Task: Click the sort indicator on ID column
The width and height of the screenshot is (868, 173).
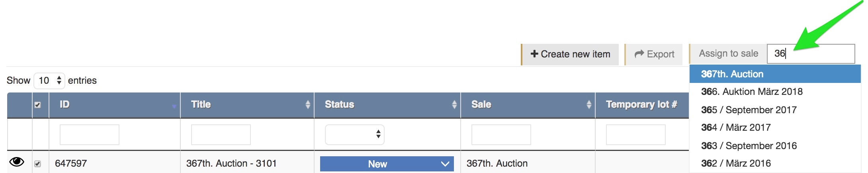Action: [174, 106]
